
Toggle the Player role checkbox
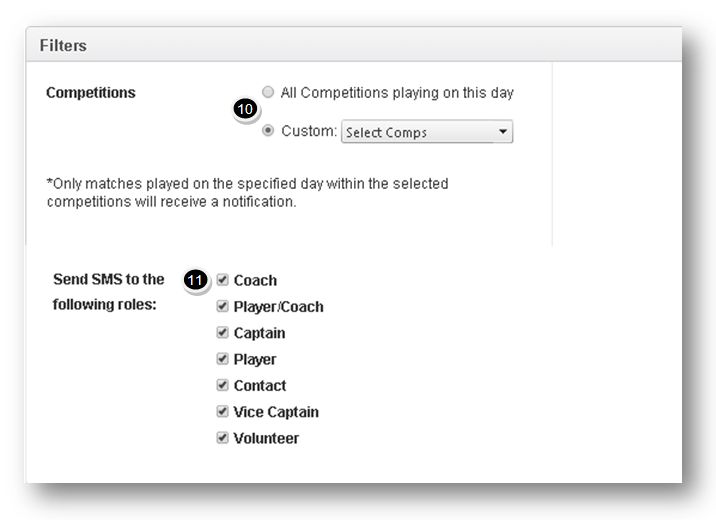coord(222,359)
